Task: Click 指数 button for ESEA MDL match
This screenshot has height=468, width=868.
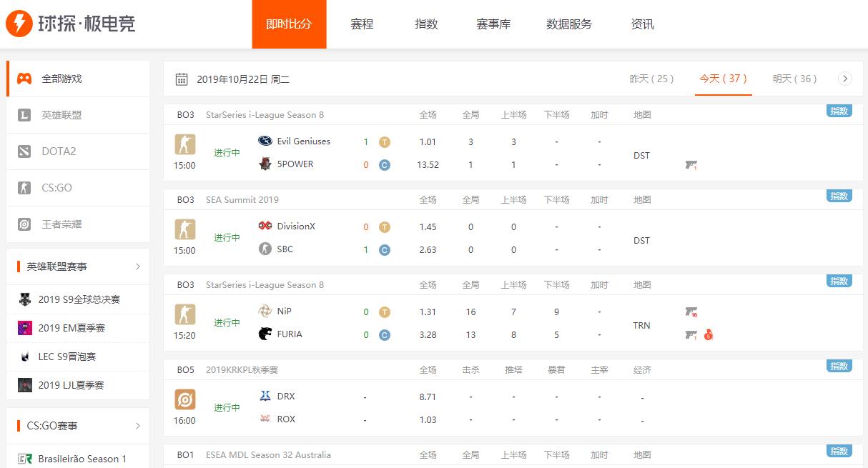Action: point(839,452)
